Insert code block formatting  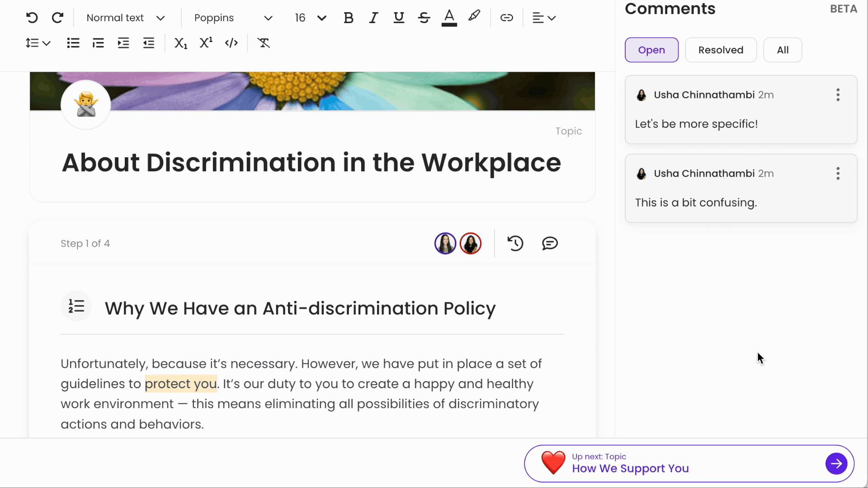pyautogui.click(x=231, y=43)
